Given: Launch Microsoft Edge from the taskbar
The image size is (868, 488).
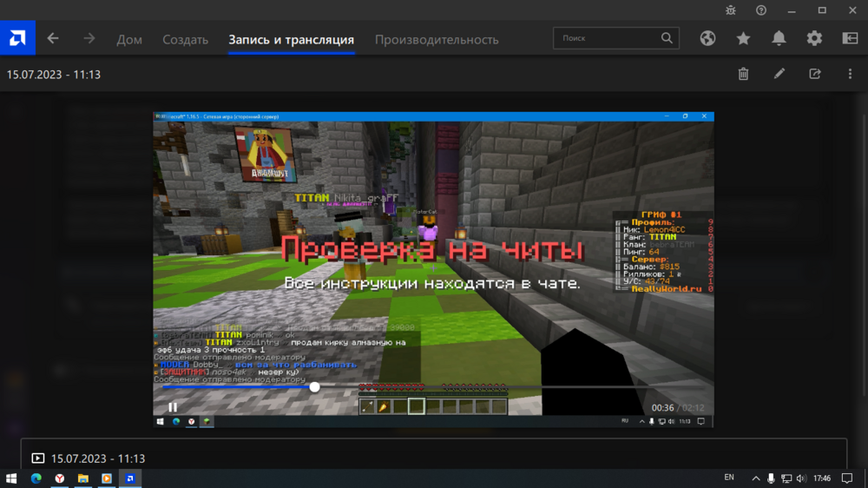Looking at the screenshot, I should click(x=36, y=478).
